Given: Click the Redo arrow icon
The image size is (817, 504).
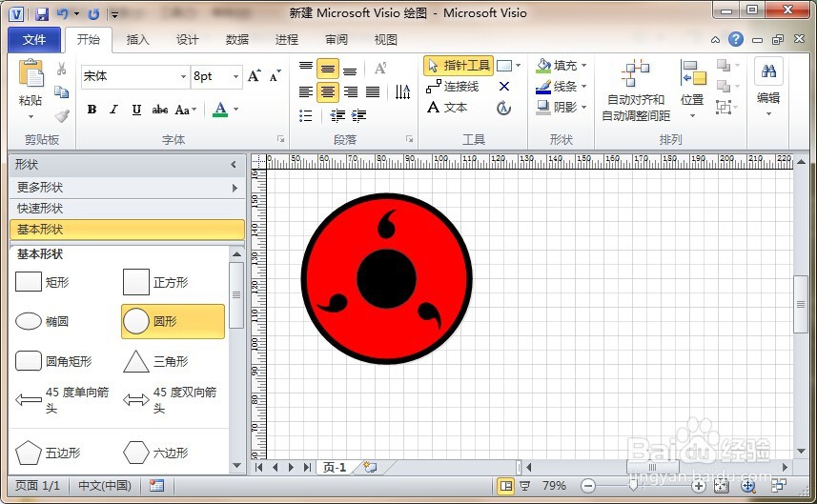Looking at the screenshot, I should [x=93, y=14].
